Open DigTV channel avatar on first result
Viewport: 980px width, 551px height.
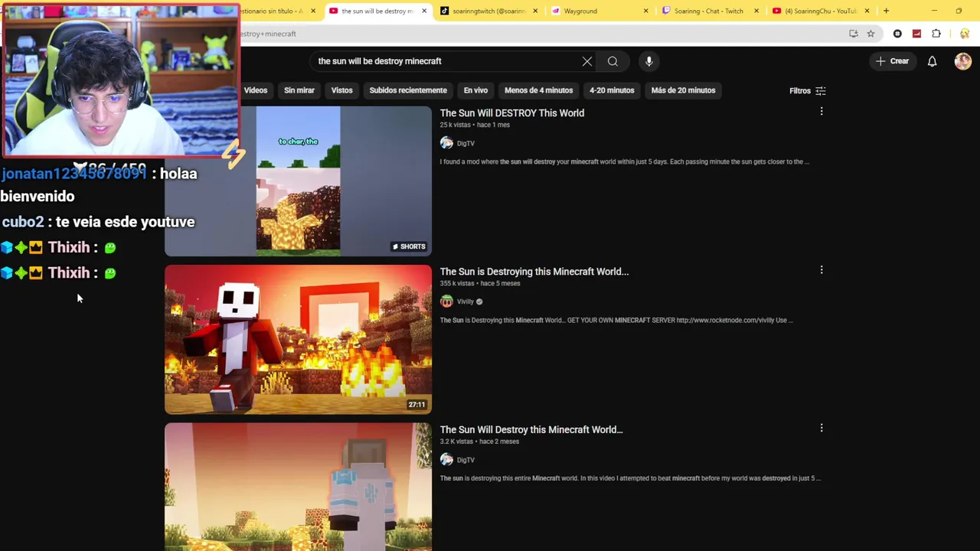pyautogui.click(x=446, y=143)
